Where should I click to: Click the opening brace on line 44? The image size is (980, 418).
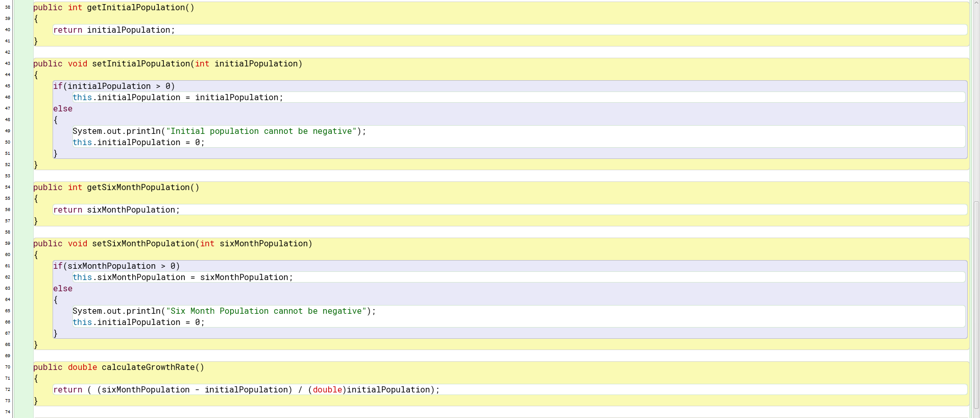pos(36,75)
